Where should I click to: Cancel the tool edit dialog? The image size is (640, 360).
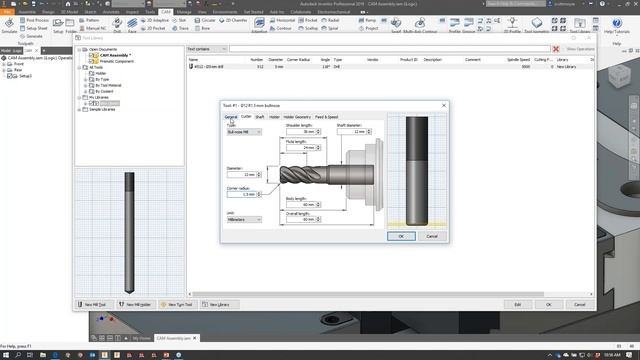click(432, 236)
